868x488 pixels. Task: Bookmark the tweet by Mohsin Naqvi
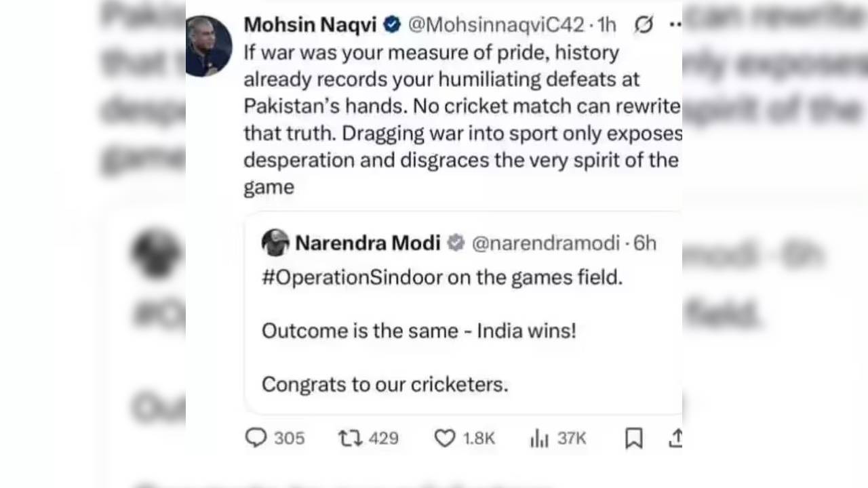[633, 439]
